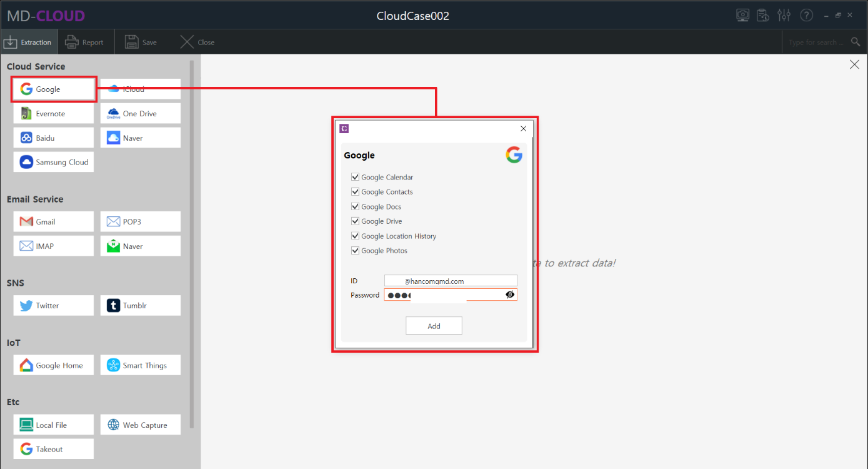This screenshot has width=868, height=469.
Task: Open Naver under Email Service
Action: [141, 246]
